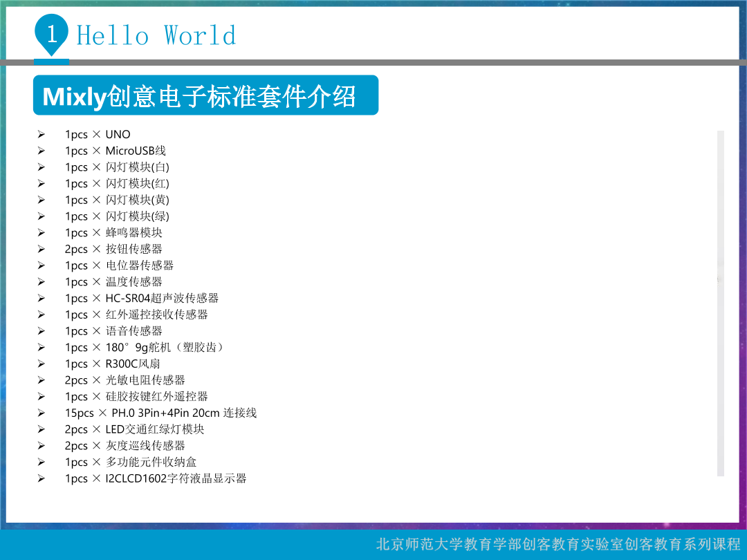Select the bullet arrow next to 蜂鸣器模块
This screenshot has height=560, width=747.
tap(41, 233)
